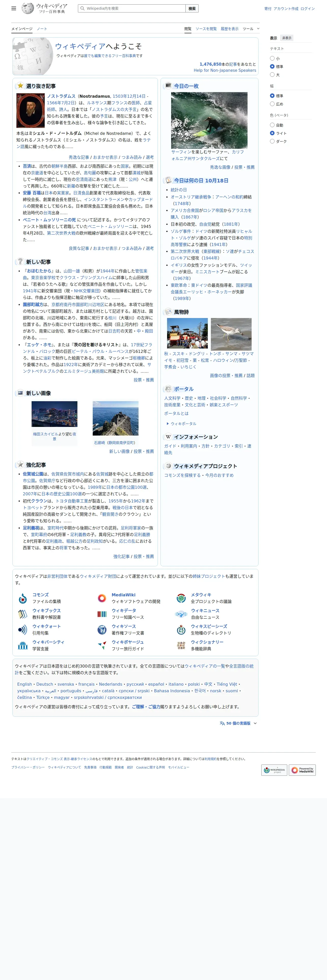This screenshot has width=327, height=980.
Task: Click the Wikisource (ウィキソース) iceberg icon
Action: [102, 630]
